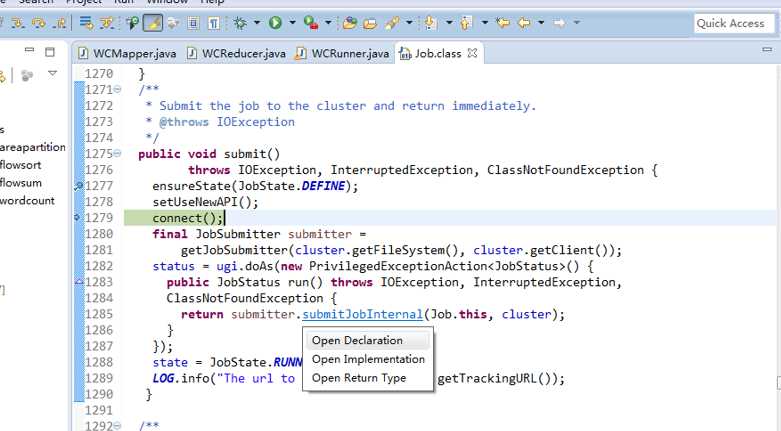The image size is (781, 431).
Task: Select the flowsum package
Action: [x=20, y=183]
